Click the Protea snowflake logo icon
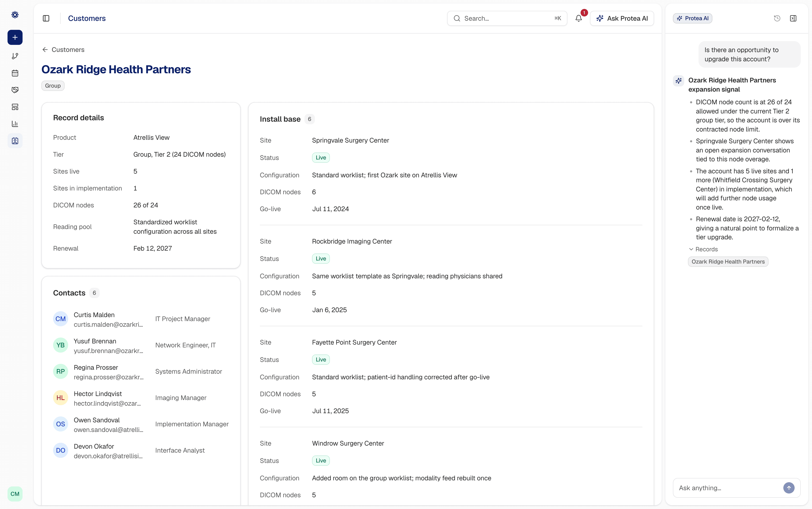This screenshot has height=509, width=812. [15, 15]
